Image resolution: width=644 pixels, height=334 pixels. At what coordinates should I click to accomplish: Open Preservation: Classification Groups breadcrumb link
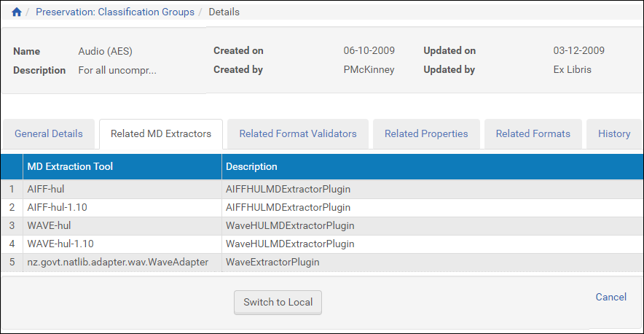115,12
